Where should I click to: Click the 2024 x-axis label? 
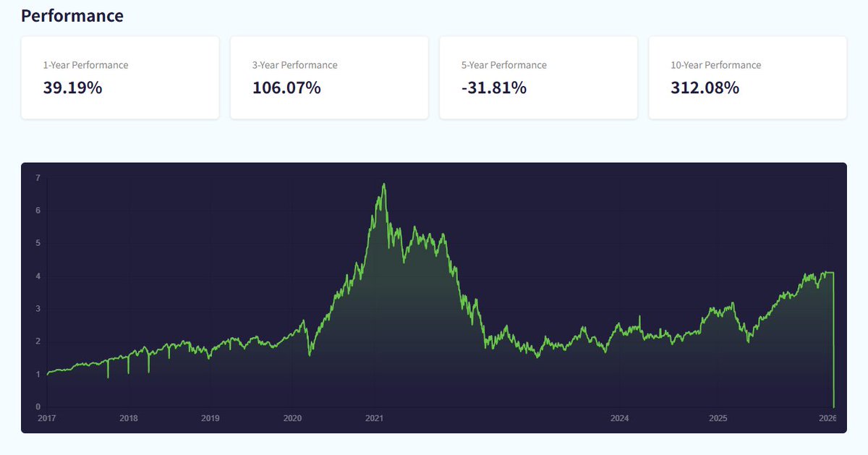619,418
